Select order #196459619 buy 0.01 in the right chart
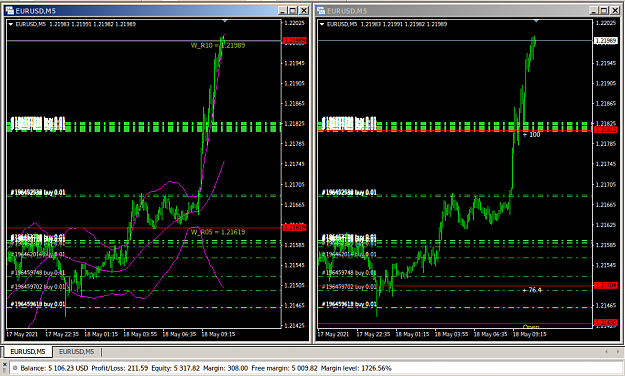This screenshot has height=376, width=625. (x=349, y=304)
